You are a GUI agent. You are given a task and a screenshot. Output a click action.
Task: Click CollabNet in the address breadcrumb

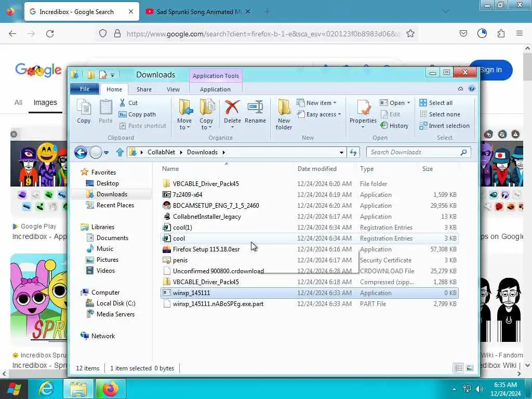161,152
